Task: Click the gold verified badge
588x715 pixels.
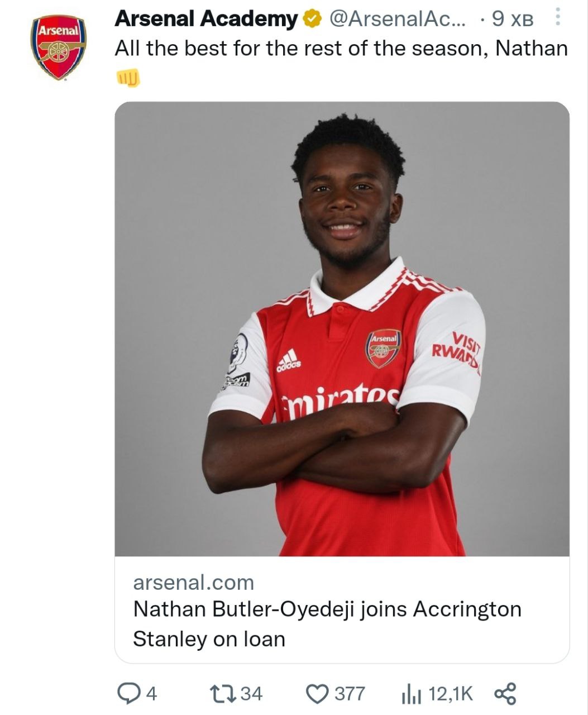Action: [x=312, y=20]
